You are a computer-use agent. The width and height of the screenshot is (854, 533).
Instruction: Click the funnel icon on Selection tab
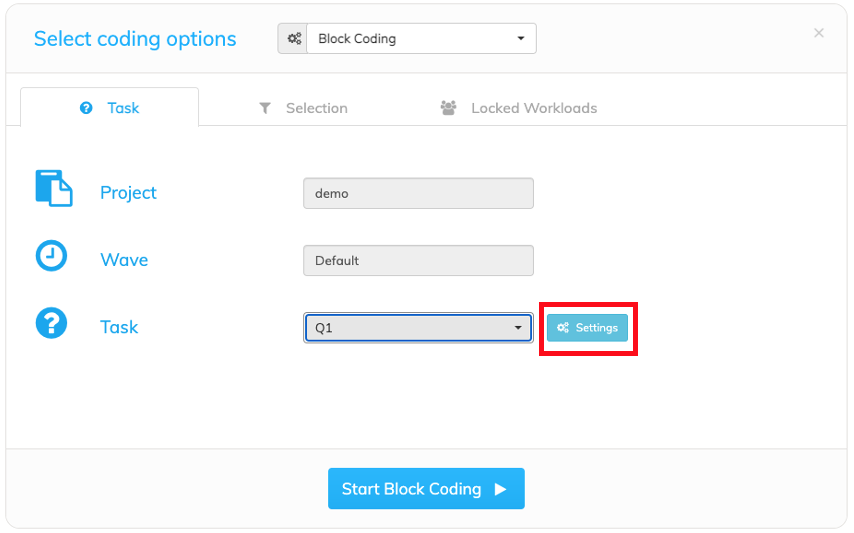point(265,108)
